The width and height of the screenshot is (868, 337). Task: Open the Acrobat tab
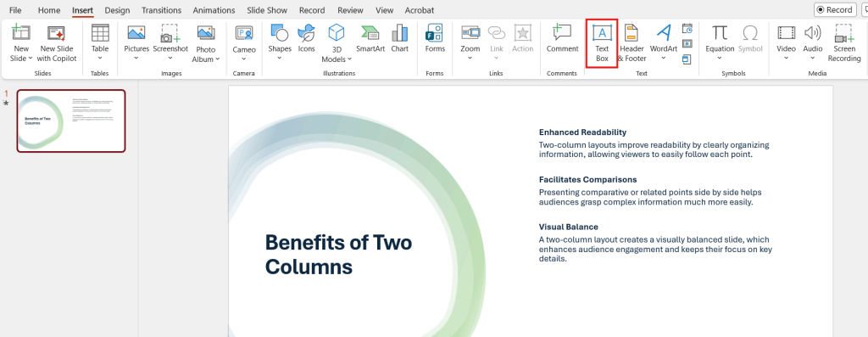coord(419,10)
